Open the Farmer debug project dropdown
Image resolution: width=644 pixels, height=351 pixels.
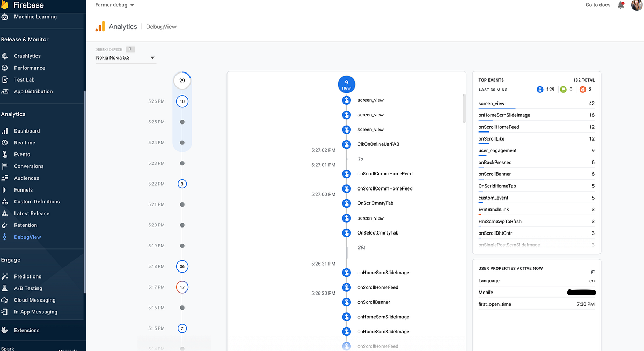[x=113, y=5]
